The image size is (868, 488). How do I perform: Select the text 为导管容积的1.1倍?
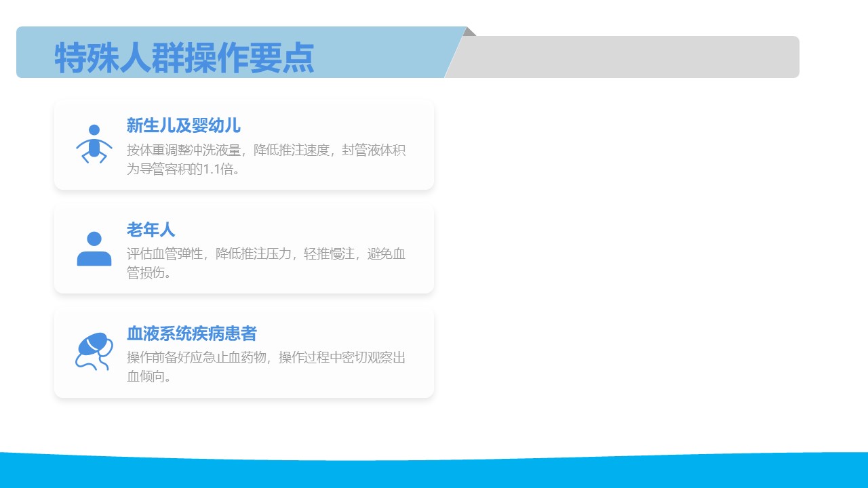183,169
